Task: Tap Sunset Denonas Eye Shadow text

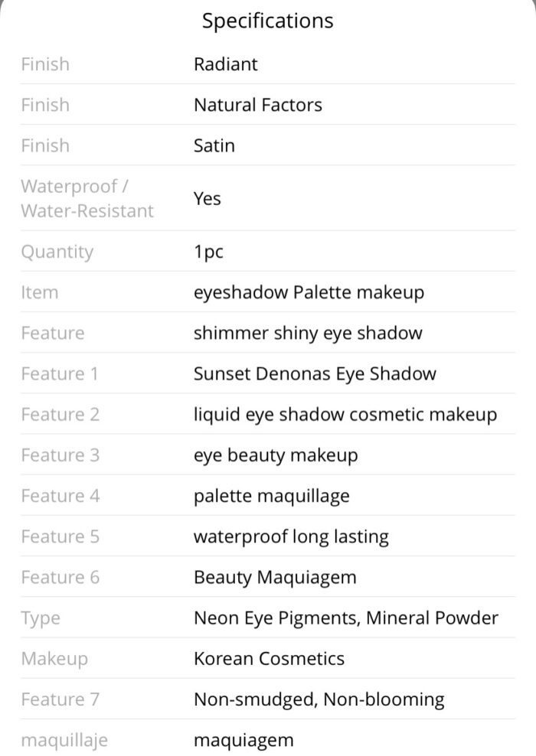Action: (x=315, y=373)
